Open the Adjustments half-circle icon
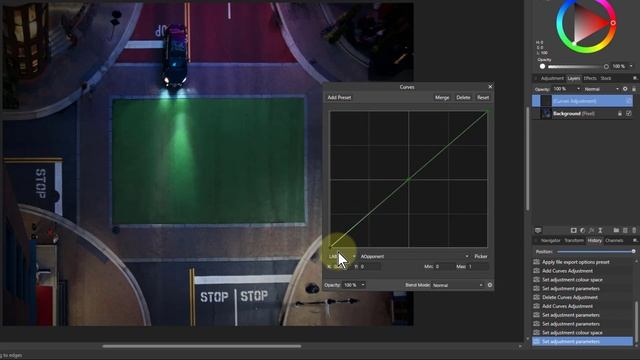This screenshot has height=360, width=640. pos(582,230)
